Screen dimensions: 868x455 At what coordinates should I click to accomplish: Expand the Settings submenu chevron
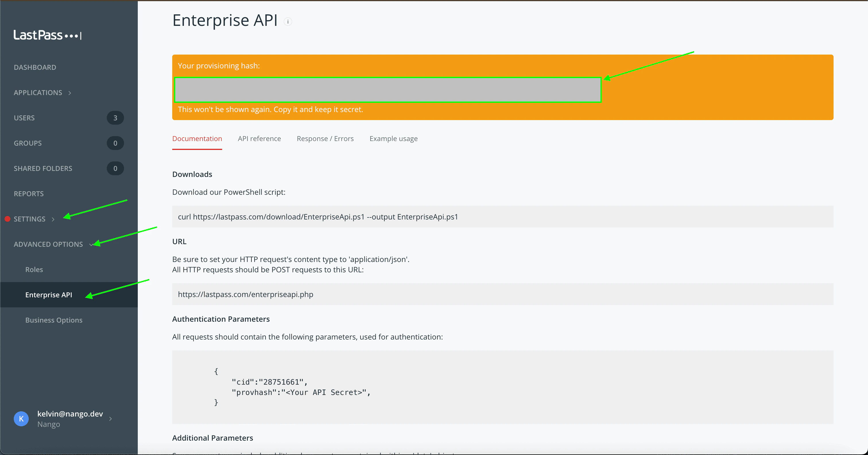click(53, 219)
